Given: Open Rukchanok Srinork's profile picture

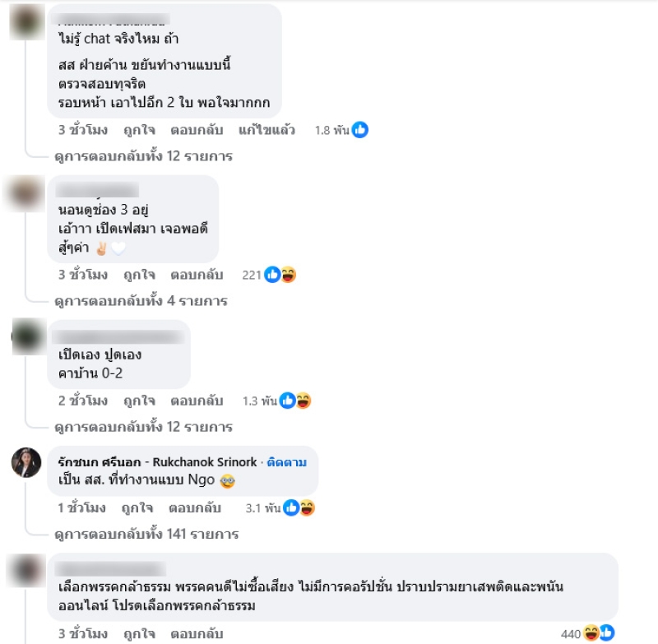Looking at the screenshot, I should tap(26, 463).
